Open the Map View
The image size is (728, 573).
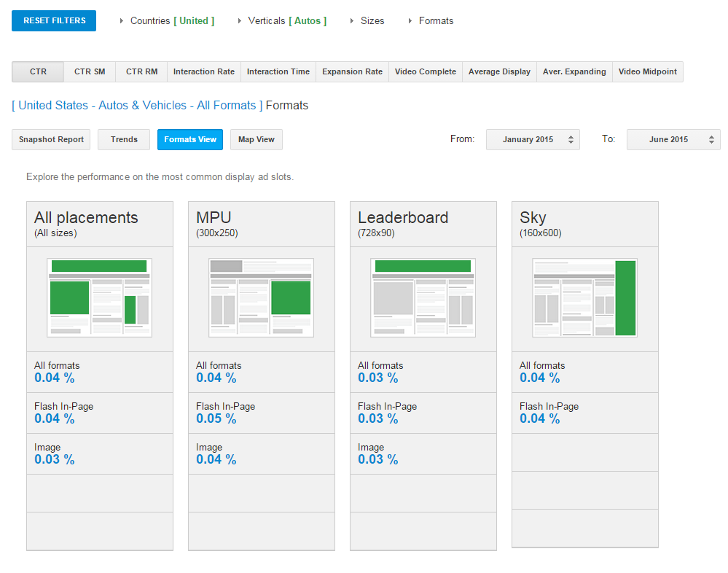(256, 139)
